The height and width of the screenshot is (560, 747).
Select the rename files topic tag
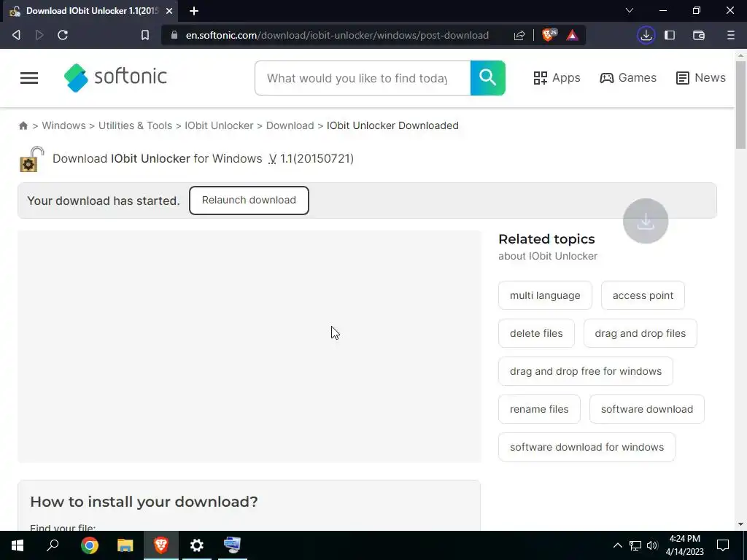pos(539,409)
